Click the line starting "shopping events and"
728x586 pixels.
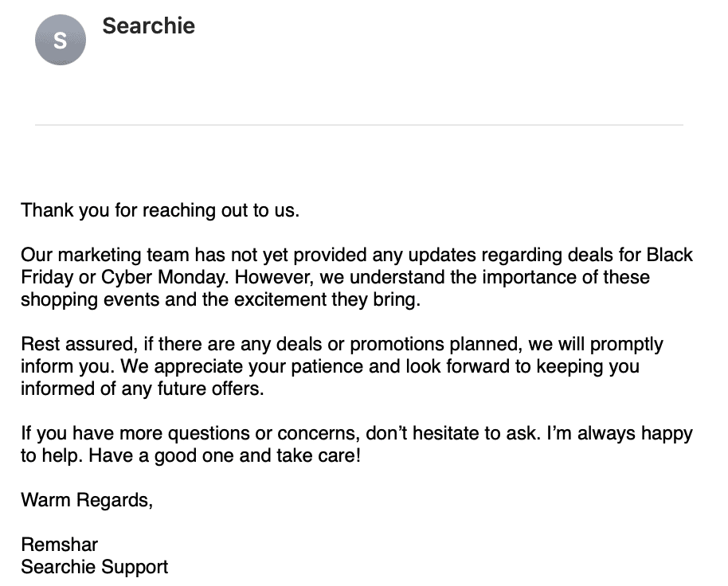point(221,299)
